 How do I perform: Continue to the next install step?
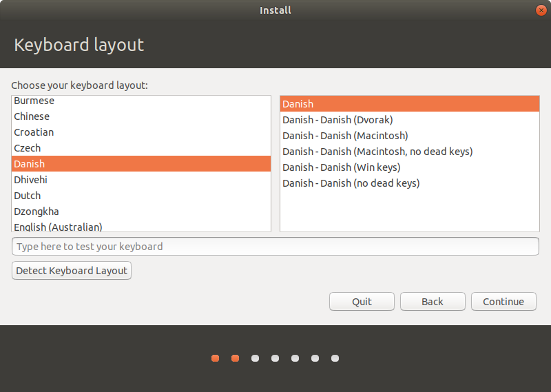[503, 302]
